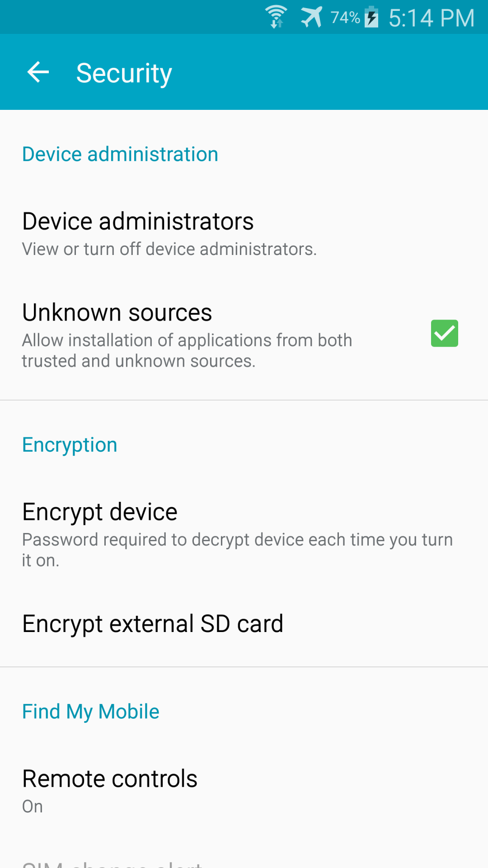Tap the back arrow icon
The width and height of the screenshot is (488, 868).
coord(38,72)
